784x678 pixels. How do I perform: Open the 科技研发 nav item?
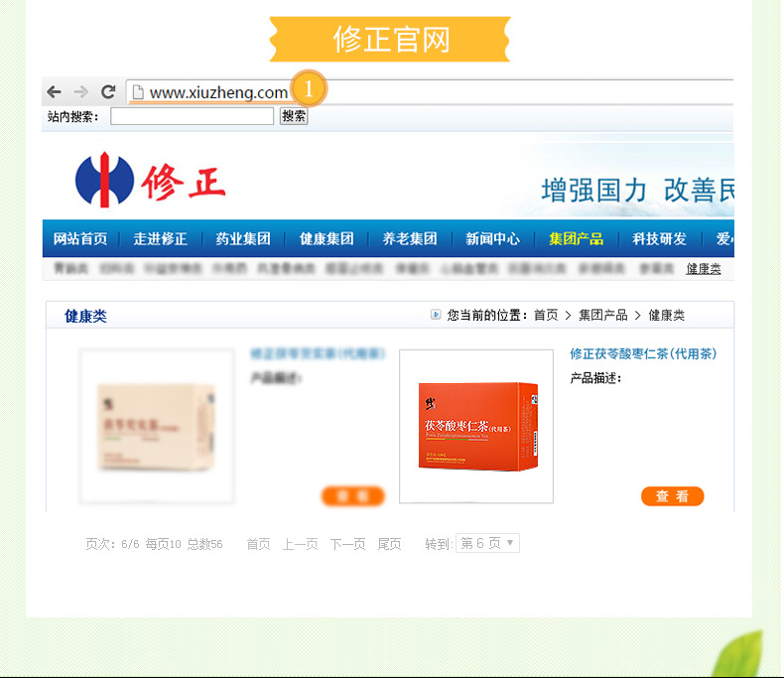coord(659,239)
